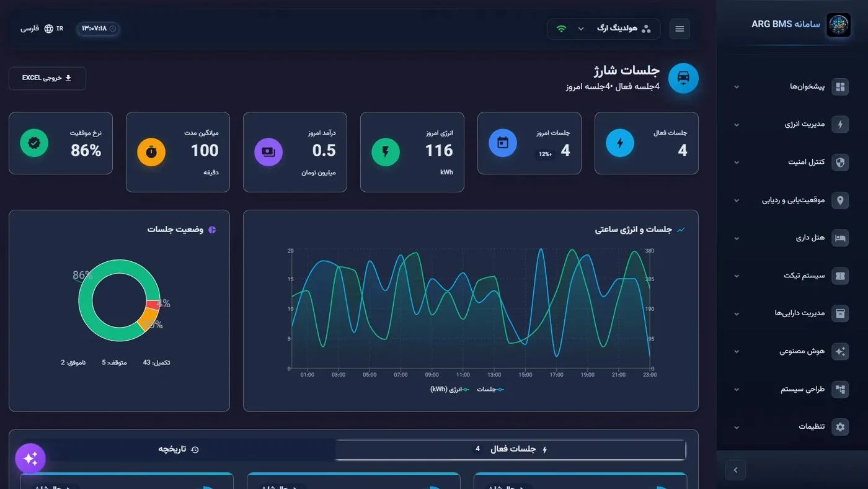Expand the مدیریت انرژی menu chevron
Screen dimensions: 868x489
[737, 125]
